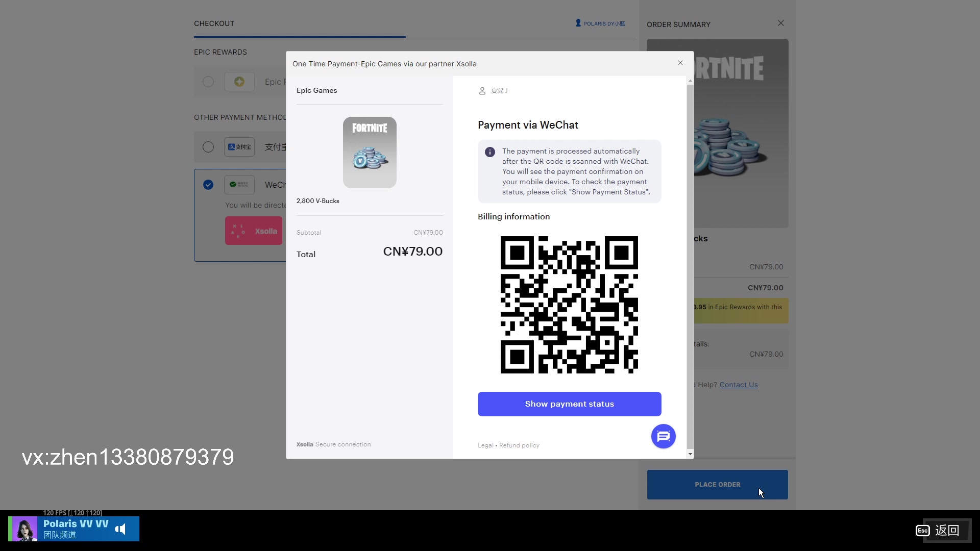The height and width of the screenshot is (551, 980).
Task: Click the CN¥79.00 total amount in dialog
Action: (x=412, y=252)
